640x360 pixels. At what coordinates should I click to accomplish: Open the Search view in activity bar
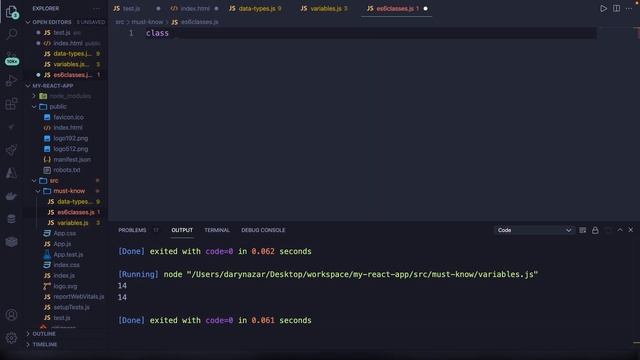point(11,34)
